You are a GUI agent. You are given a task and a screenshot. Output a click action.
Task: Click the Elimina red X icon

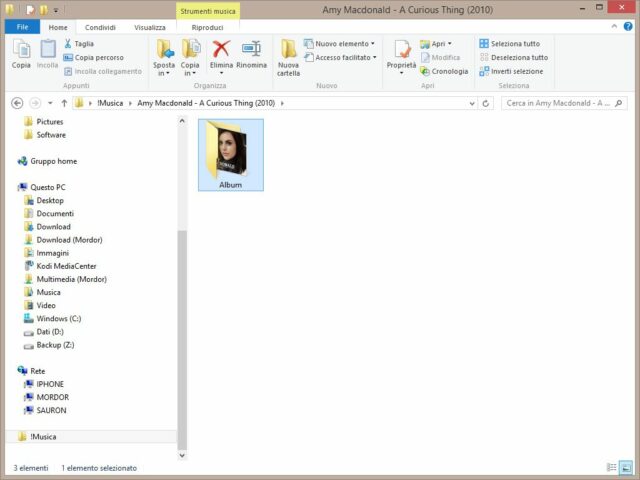222,50
